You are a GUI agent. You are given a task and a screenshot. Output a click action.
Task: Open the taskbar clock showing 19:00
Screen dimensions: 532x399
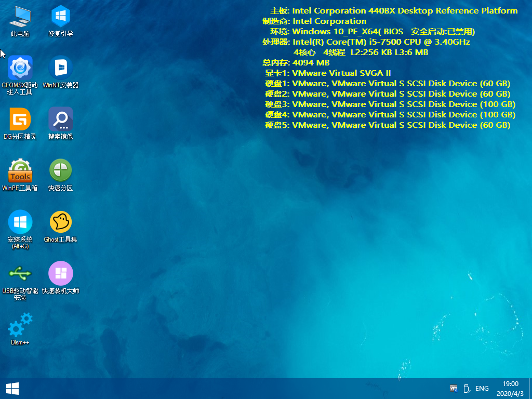510,389
